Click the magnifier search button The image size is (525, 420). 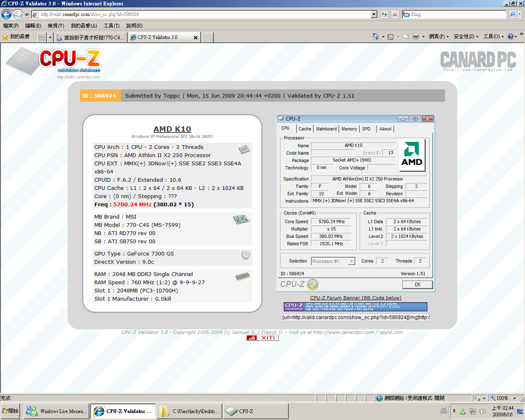[x=512, y=14]
